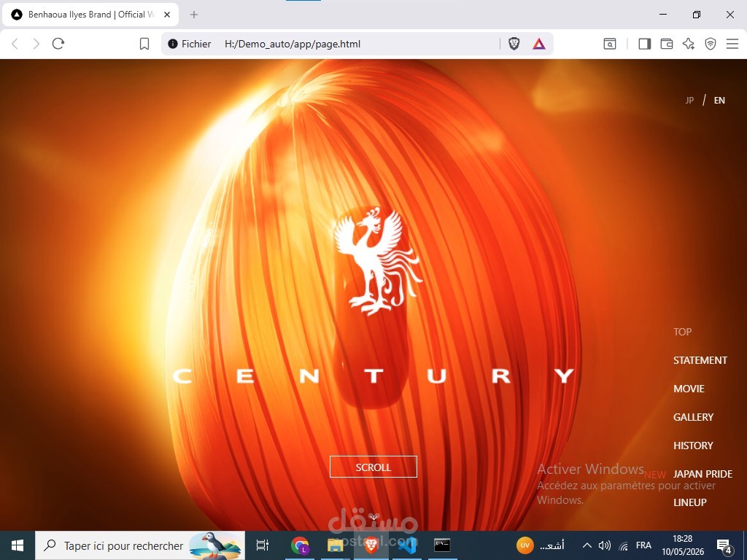
Task: Open the Brave Wallet icon
Action: (667, 44)
